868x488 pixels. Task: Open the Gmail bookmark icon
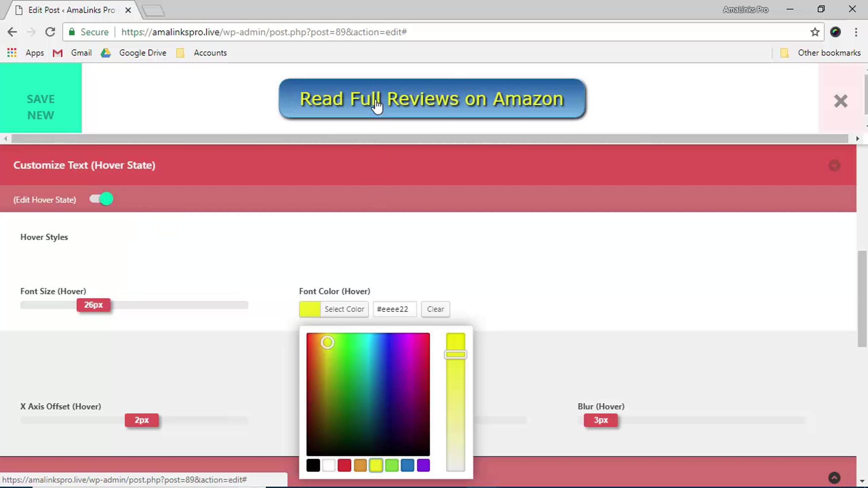(58, 53)
